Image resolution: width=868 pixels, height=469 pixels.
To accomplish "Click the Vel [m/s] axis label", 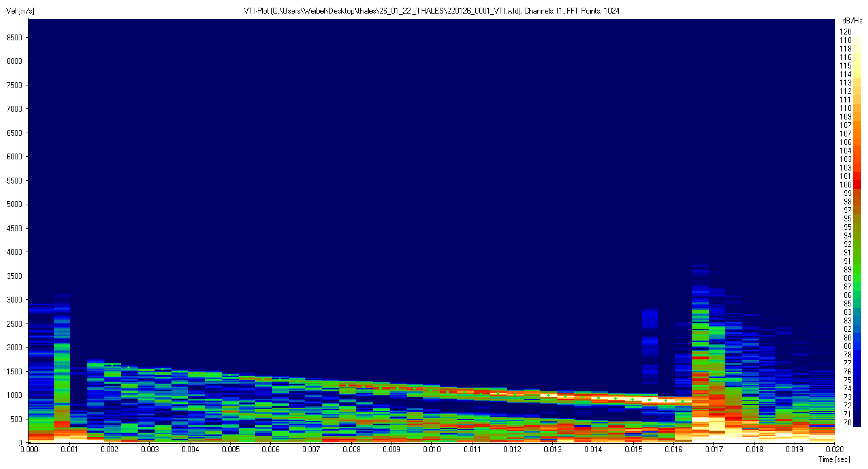I will click(20, 11).
